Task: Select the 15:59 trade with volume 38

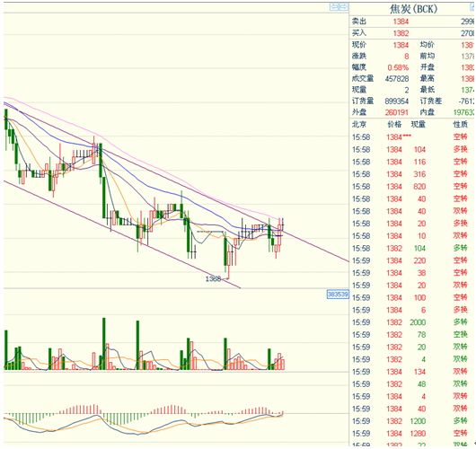Action: [x=411, y=273]
